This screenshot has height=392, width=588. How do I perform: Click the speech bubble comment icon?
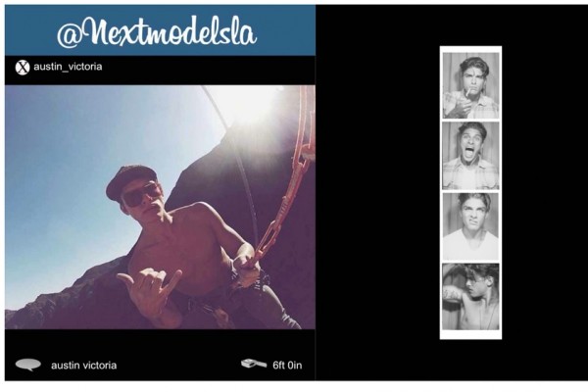28,365
